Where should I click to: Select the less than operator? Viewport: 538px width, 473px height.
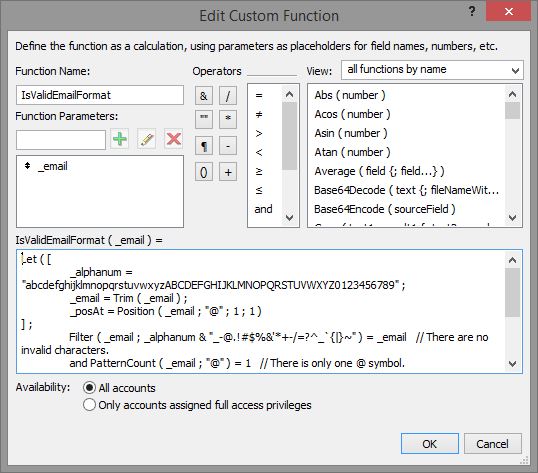pos(259,152)
